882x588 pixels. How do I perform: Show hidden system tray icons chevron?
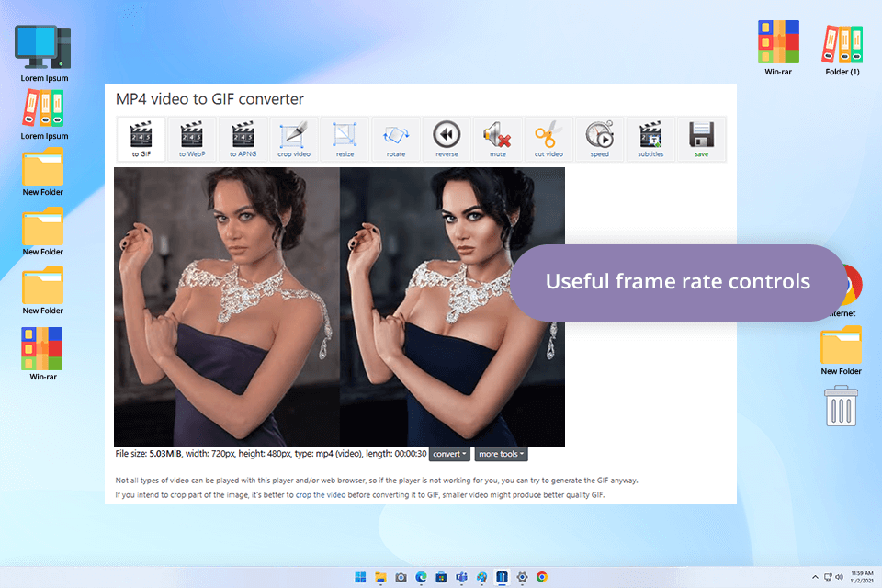tap(815, 577)
